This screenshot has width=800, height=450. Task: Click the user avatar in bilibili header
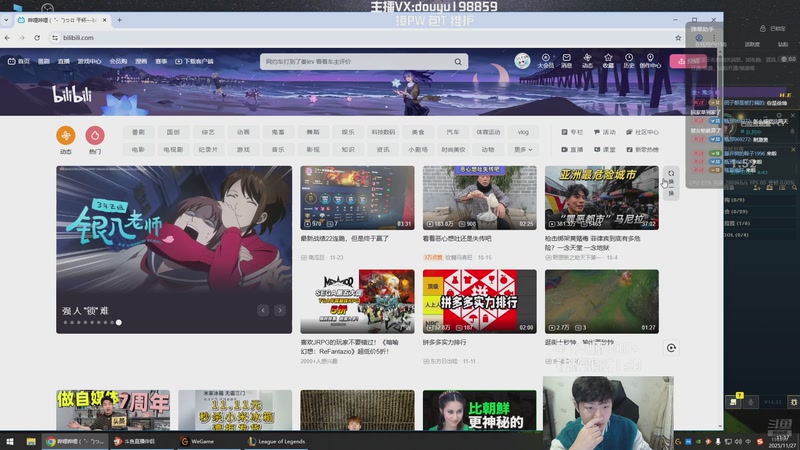tap(522, 61)
